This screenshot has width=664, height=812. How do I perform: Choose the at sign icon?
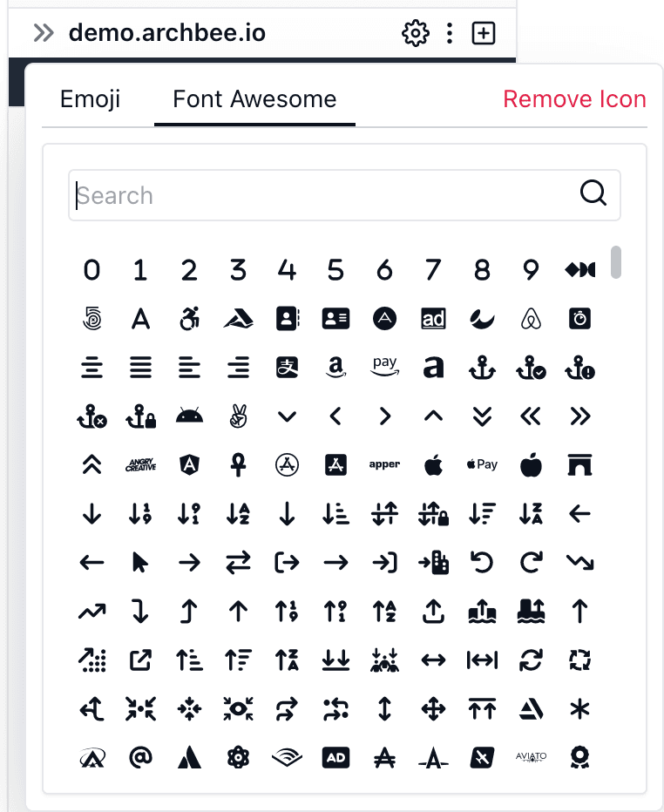(x=140, y=757)
